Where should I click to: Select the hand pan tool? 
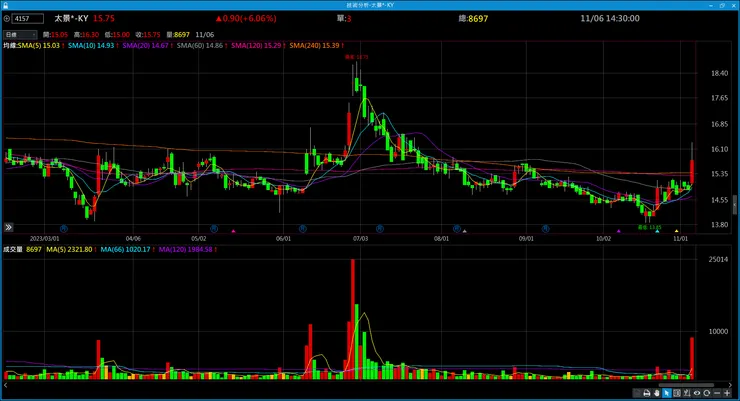pos(657,393)
